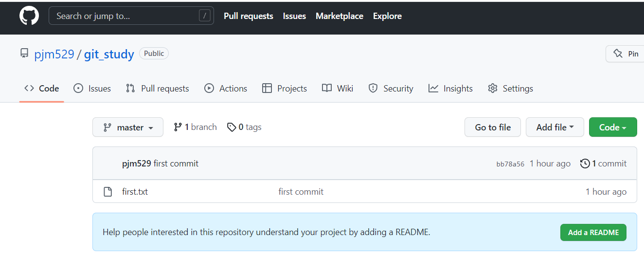Click the GitHub Octocat logo
The height and width of the screenshot is (274, 644).
coord(29,16)
